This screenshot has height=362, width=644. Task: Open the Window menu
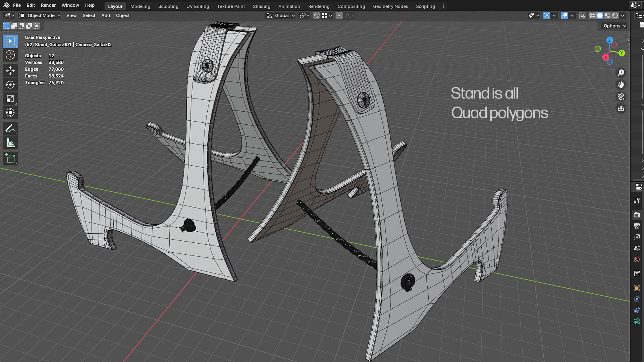[70, 5]
